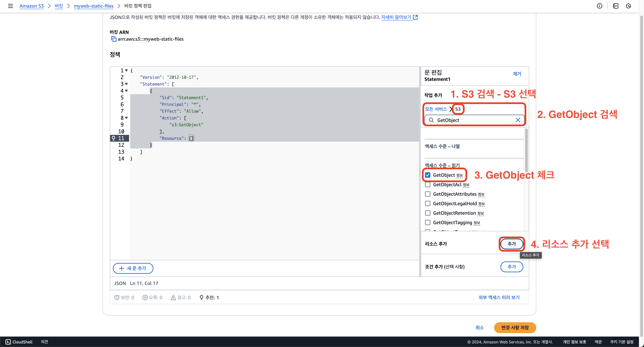Image resolution: width=644 pixels, height=347 pixels.
Task: Click the hexagon settings icon in header
Action: [628, 6]
